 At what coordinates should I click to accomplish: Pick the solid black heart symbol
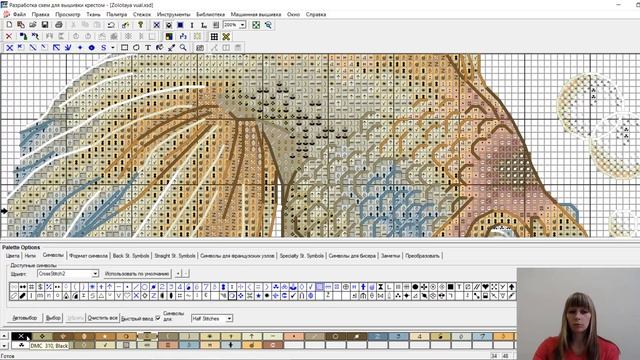(x=485, y=287)
